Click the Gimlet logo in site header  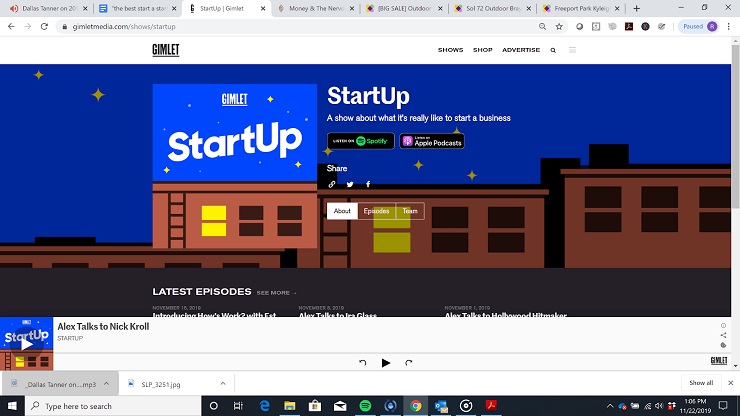click(x=166, y=50)
